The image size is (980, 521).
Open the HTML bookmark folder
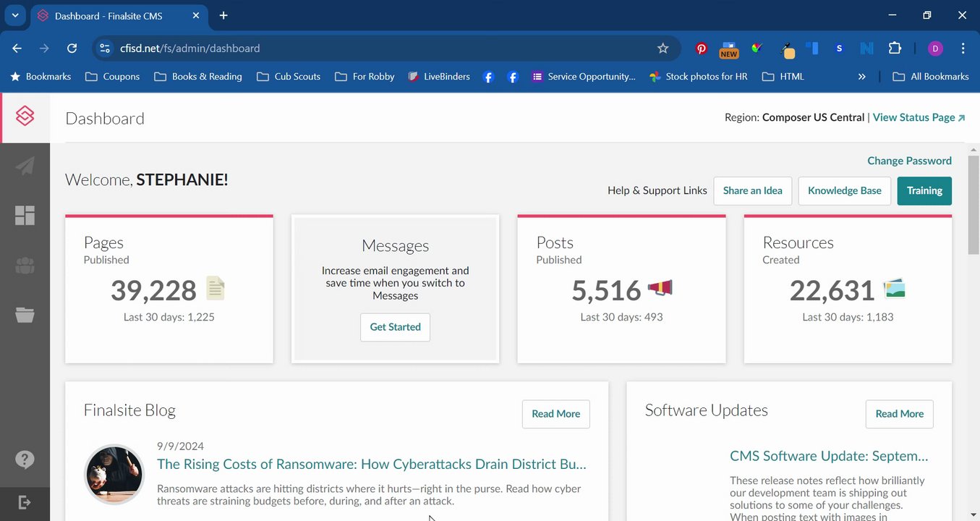(783, 76)
